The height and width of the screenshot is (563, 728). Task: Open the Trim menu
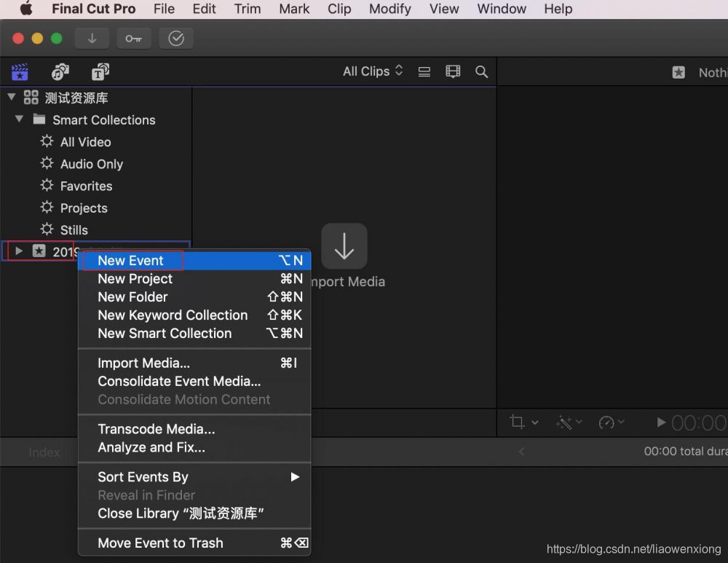(248, 9)
